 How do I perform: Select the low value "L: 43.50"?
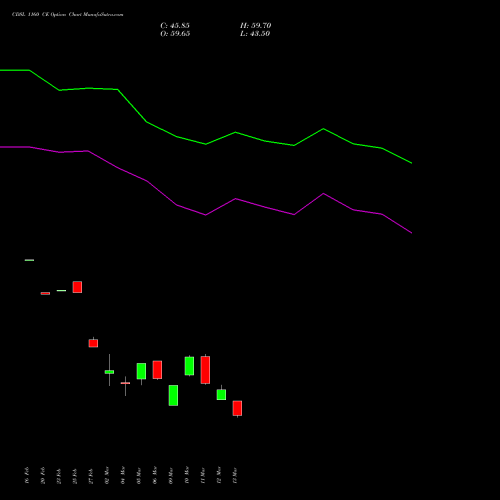pyautogui.click(x=255, y=34)
